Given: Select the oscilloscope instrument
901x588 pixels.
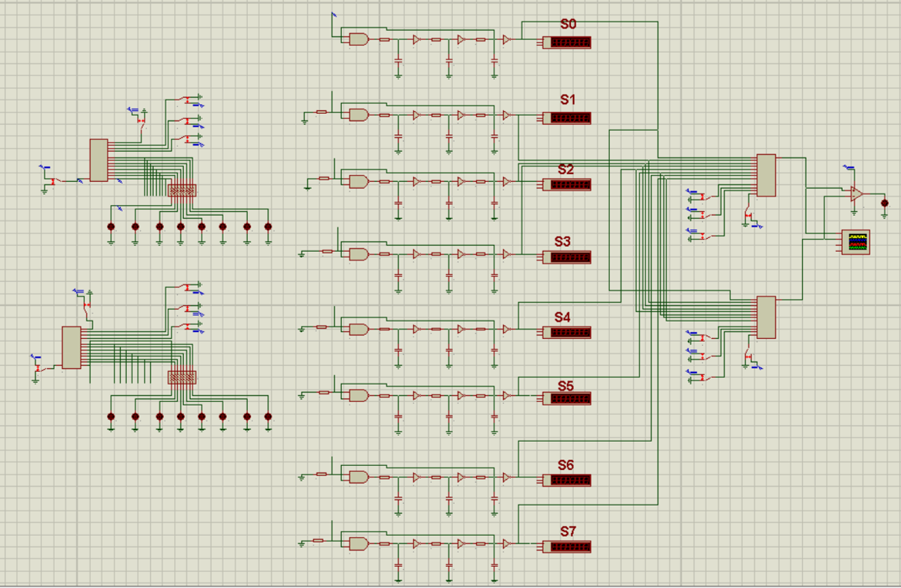Looking at the screenshot, I should pyautogui.click(x=856, y=242).
